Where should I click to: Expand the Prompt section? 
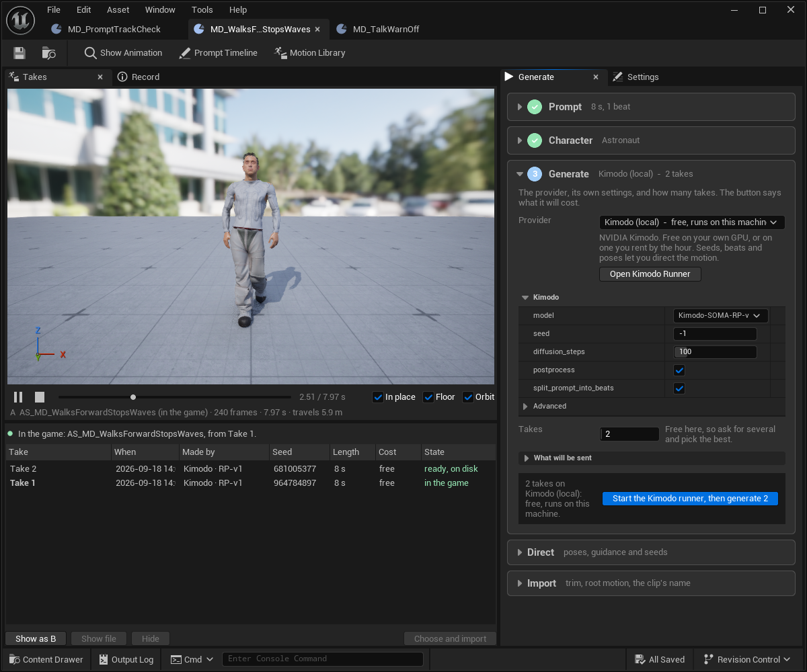[x=520, y=107]
